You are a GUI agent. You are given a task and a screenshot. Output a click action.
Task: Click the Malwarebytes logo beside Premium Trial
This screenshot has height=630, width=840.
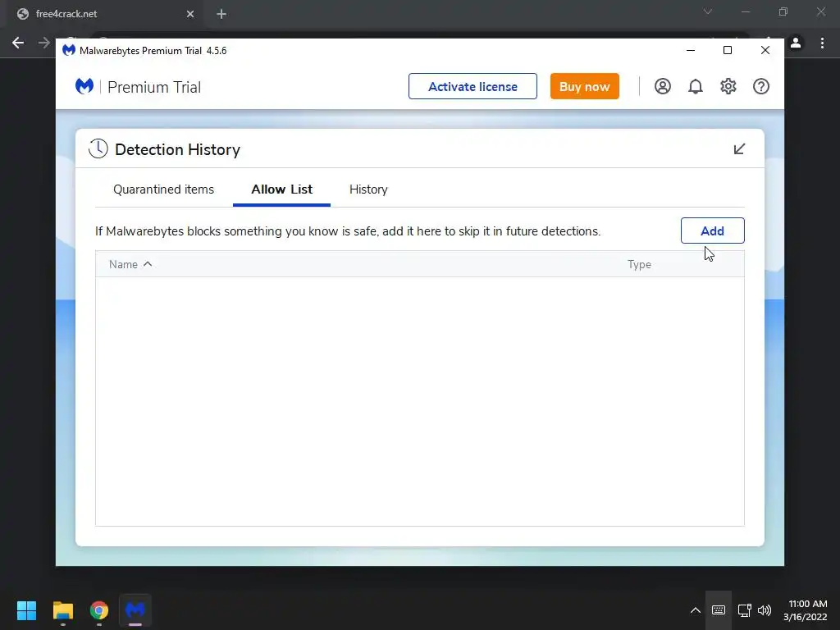[x=84, y=86]
